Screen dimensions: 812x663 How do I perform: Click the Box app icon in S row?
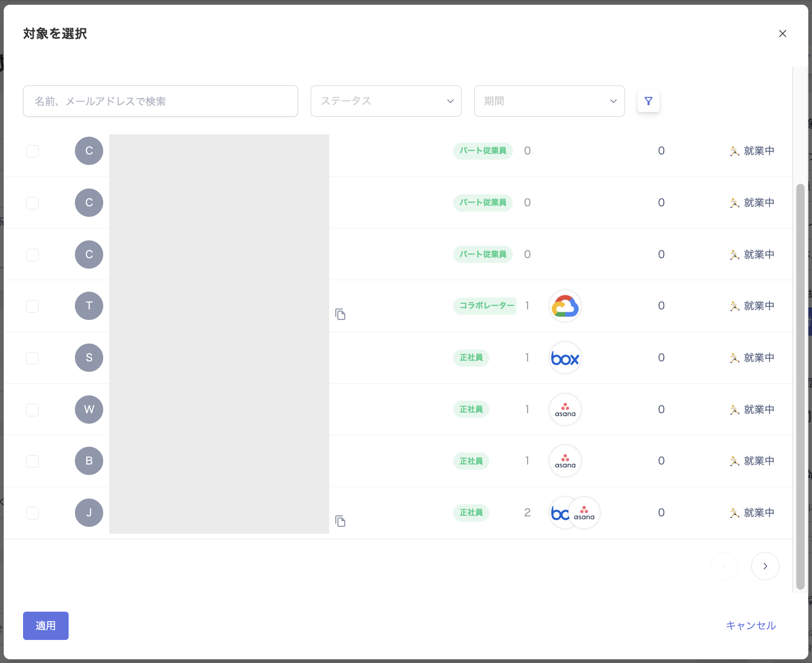(565, 358)
